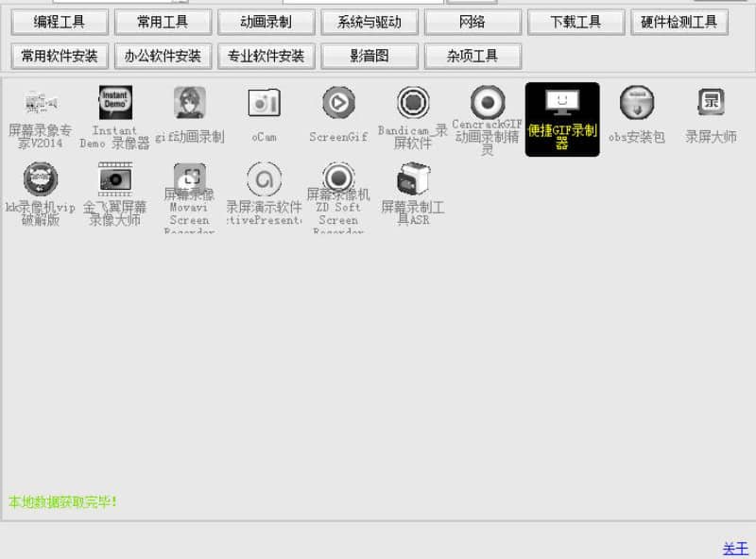Open kk录像机vip破解版 icon
This screenshot has width=756, height=559.
(41, 179)
